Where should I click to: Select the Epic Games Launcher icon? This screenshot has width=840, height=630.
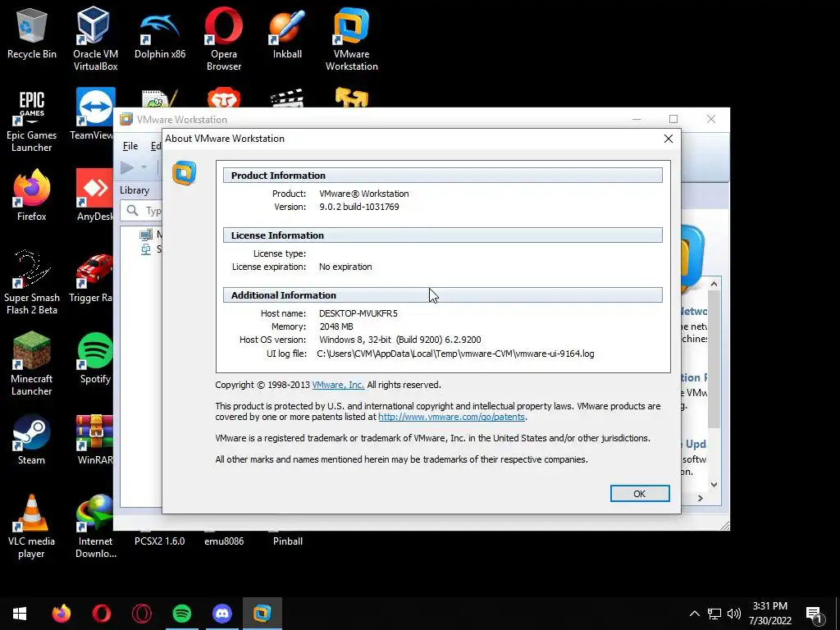(32, 121)
